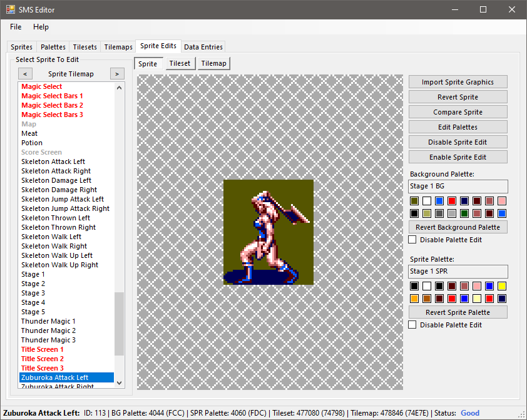This screenshot has height=420, width=527.
Task: Check Disable Palette Edit under Sprite Palette
Action: (412, 325)
